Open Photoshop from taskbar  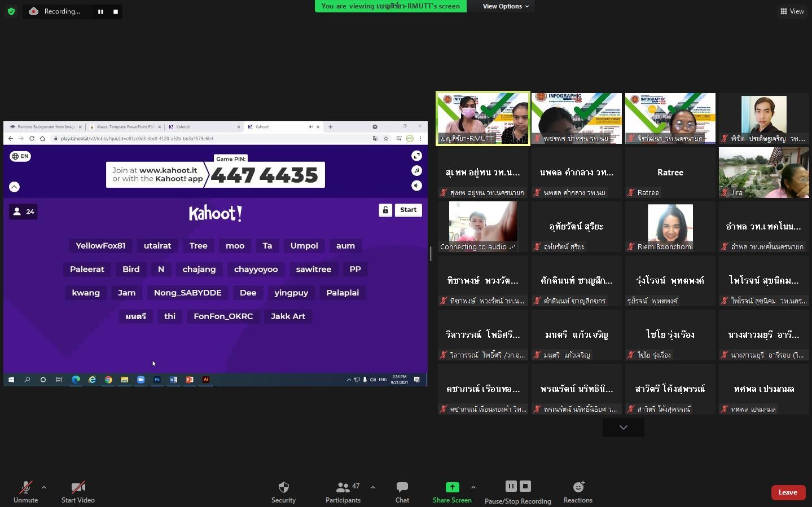pyautogui.click(x=157, y=380)
